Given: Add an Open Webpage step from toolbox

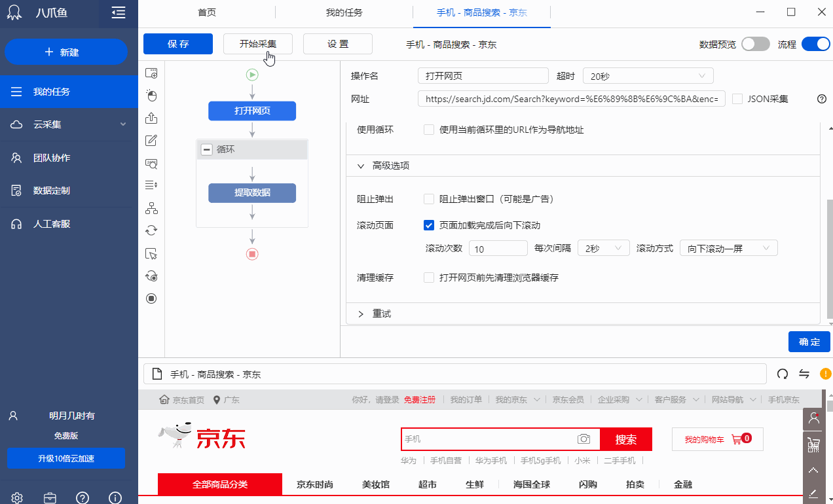Looking at the screenshot, I should tap(151, 73).
